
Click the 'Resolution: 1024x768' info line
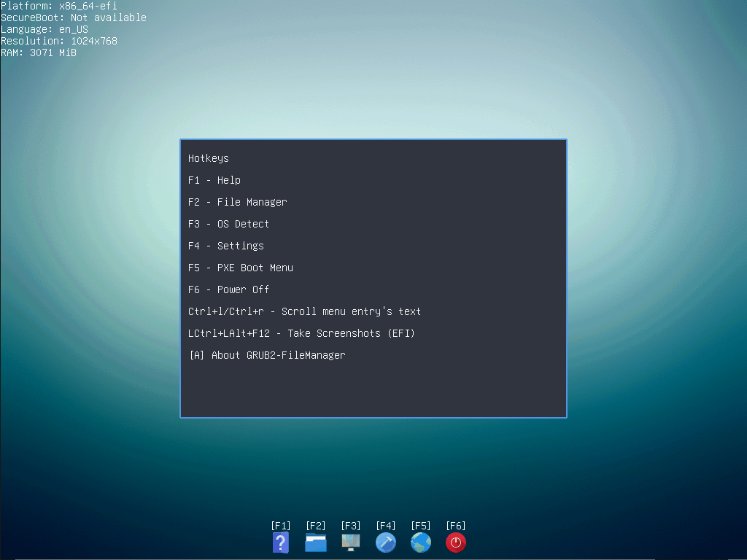coord(59,41)
